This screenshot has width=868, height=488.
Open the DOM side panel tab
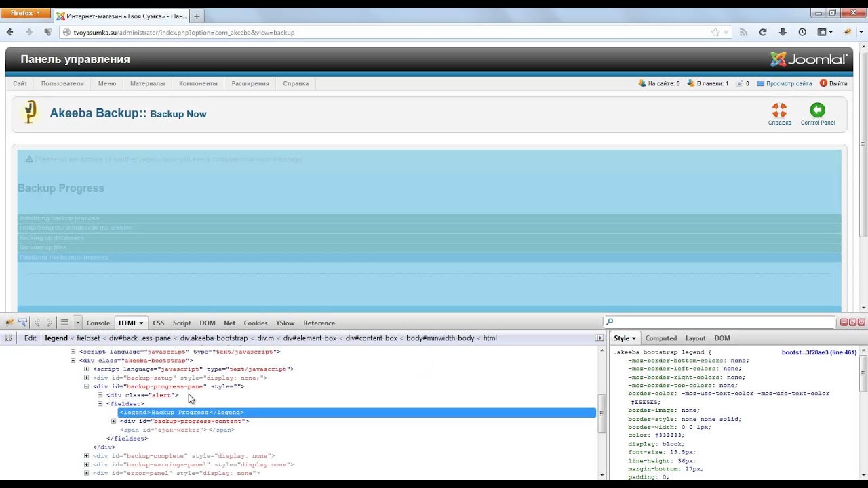pyautogui.click(x=722, y=338)
